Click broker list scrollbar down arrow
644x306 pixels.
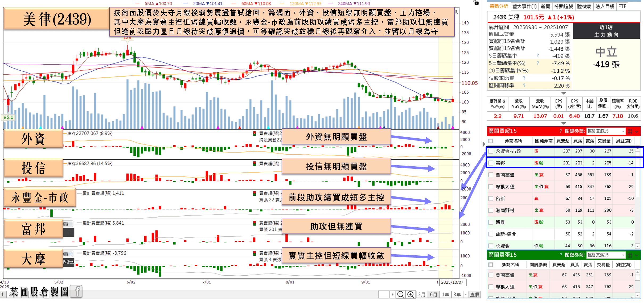(x=638, y=246)
